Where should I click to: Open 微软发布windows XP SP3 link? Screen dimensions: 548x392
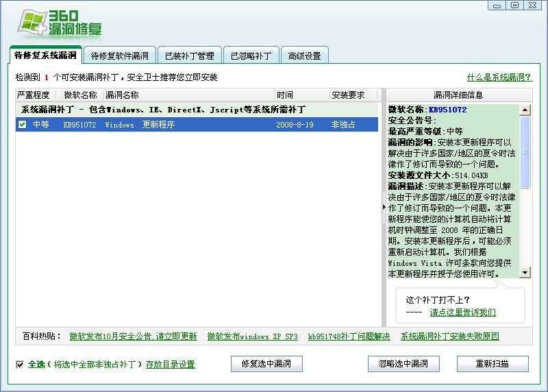252,336
